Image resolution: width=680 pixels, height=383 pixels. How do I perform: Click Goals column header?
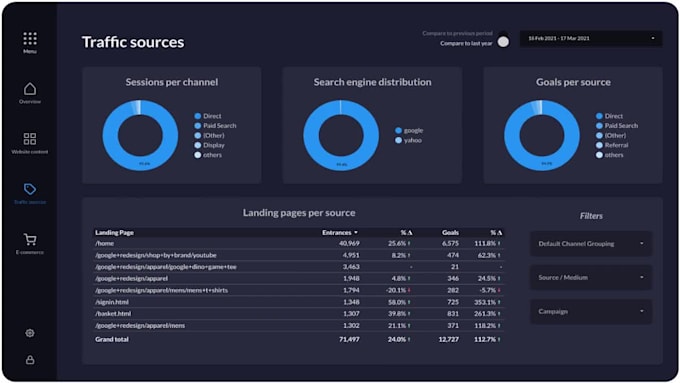pyautogui.click(x=450, y=233)
